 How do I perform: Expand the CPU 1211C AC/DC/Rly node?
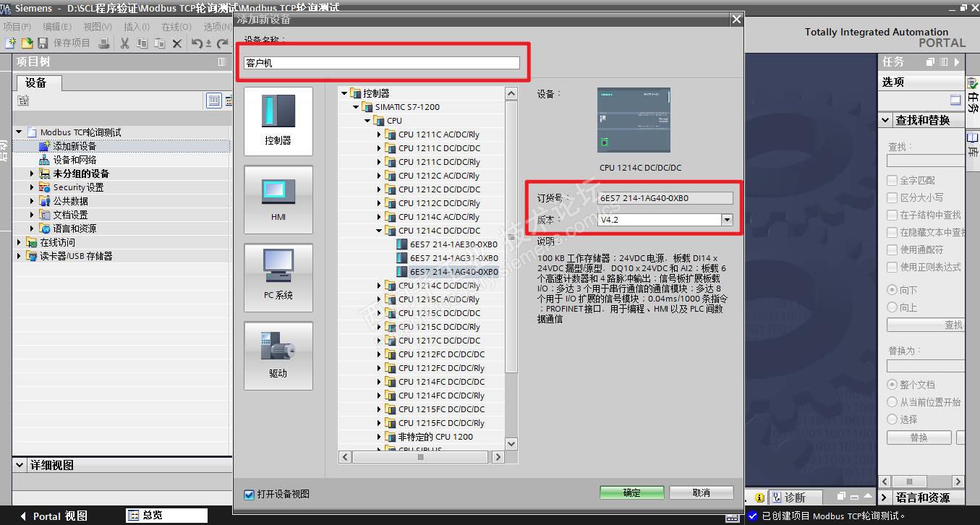379,135
